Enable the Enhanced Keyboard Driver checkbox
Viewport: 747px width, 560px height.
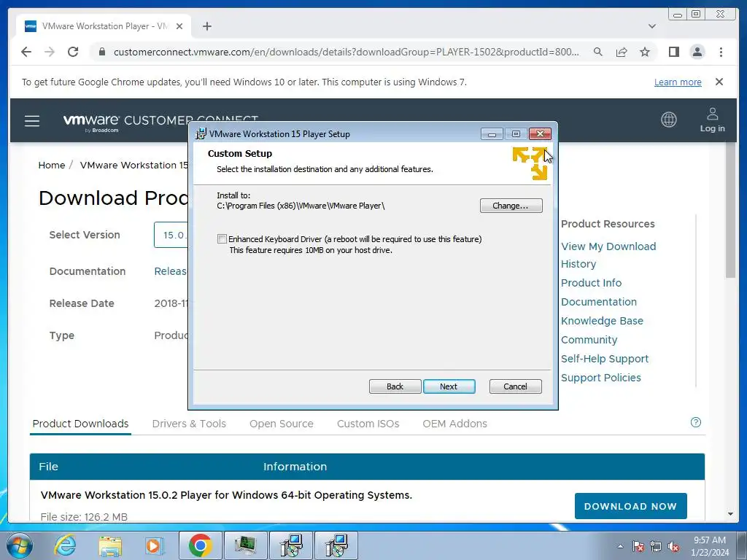click(222, 239)
